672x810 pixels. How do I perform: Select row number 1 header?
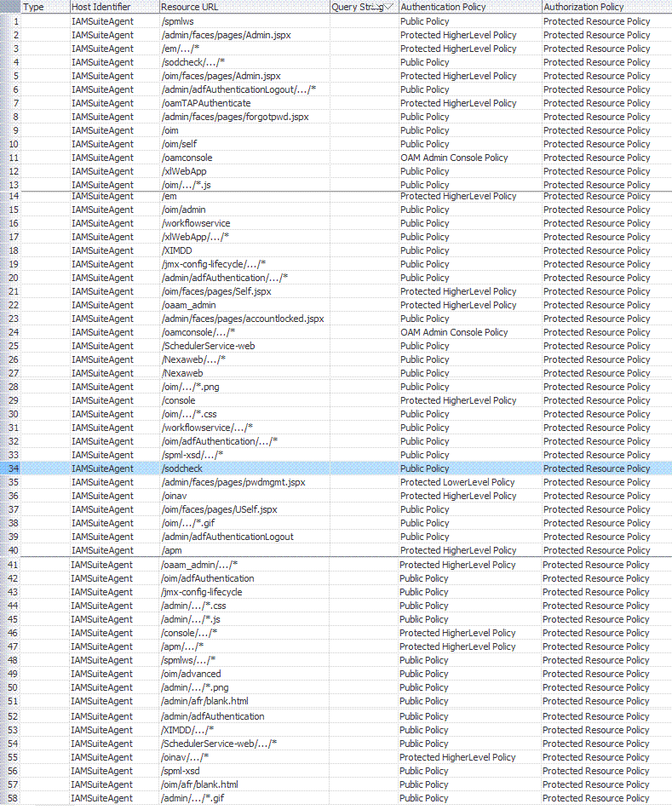point(10,21)
